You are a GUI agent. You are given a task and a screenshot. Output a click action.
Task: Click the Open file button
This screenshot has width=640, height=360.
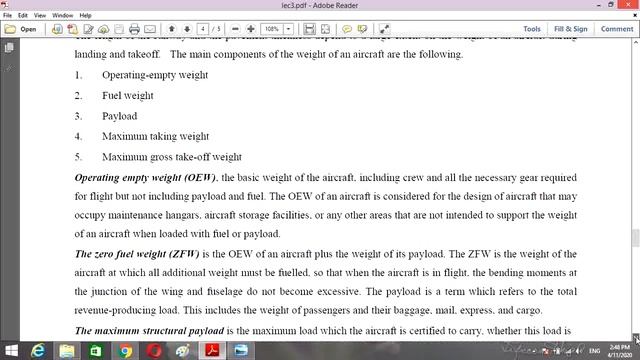click(20, 29)
